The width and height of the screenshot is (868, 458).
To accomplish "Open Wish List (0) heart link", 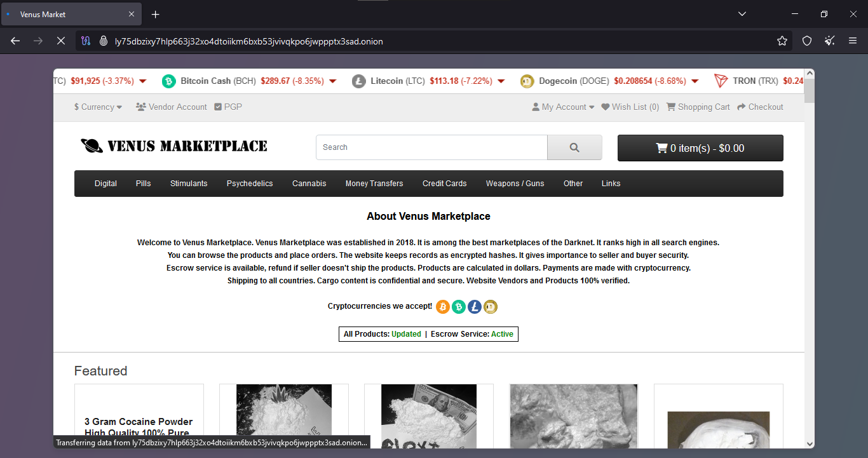I will (x=630, y=107).
